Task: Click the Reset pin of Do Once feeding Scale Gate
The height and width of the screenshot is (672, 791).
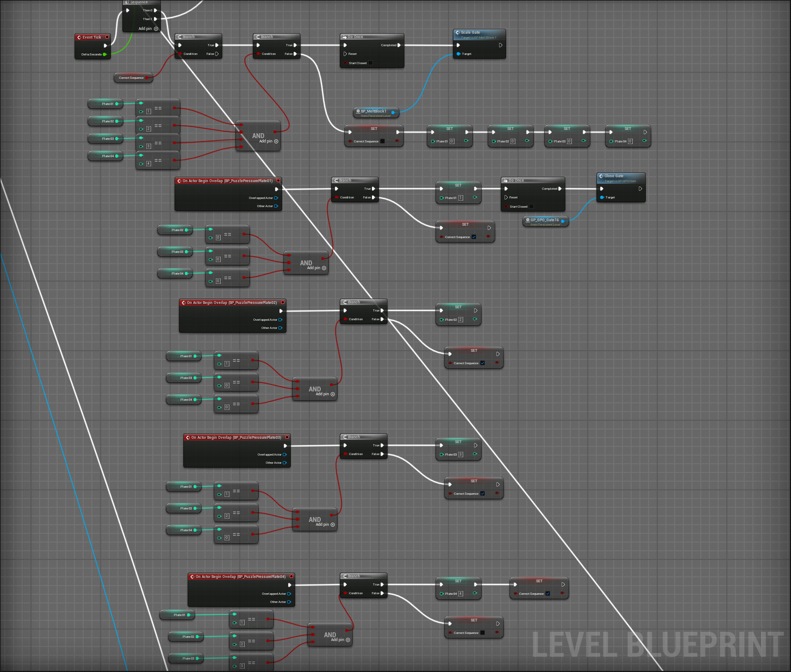Action: [345, 54]
